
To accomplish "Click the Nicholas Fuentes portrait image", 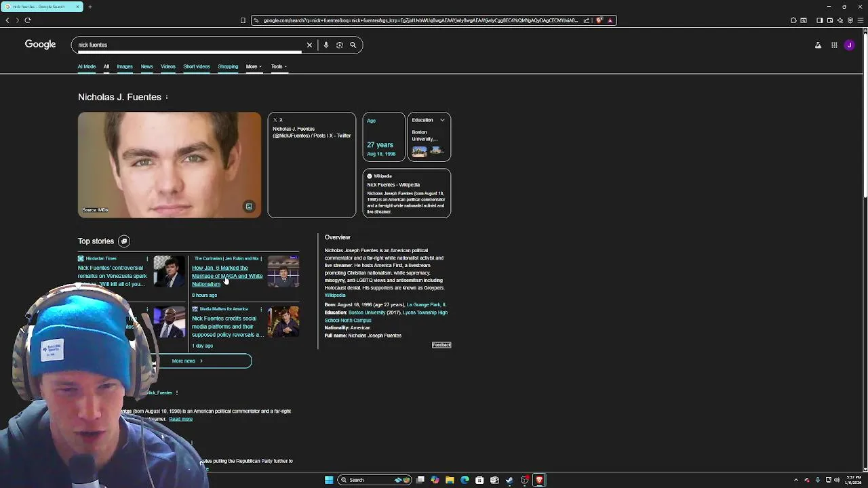I will point(170,165).
